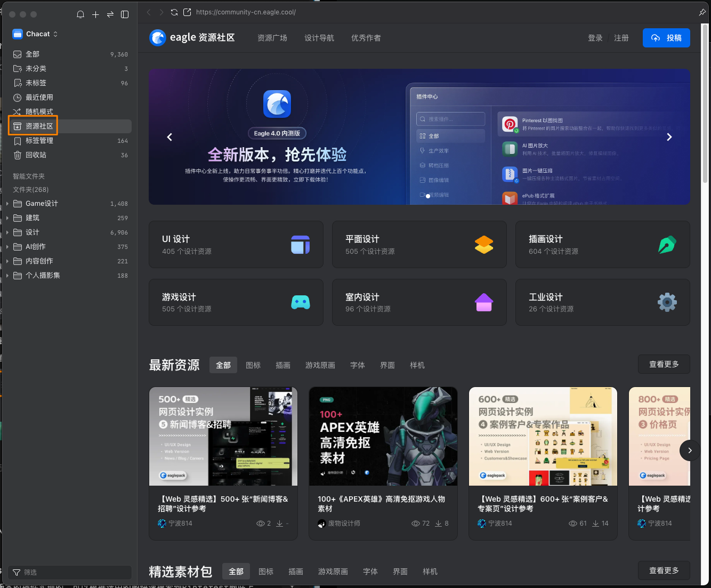The height and width of the screenshot is (588, 711).
Task: Open the APEX英雄 resource thumbnail
Action: pos(383,437)
